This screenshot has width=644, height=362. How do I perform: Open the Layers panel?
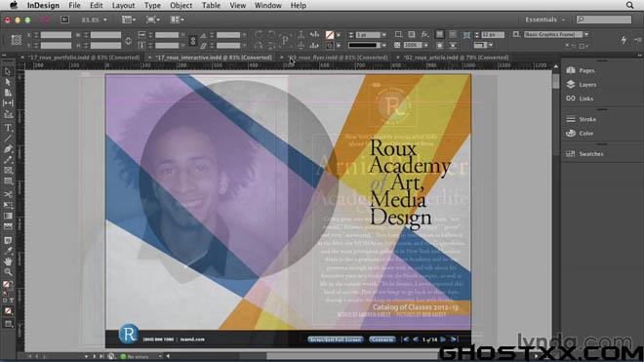tap(581, 84)
